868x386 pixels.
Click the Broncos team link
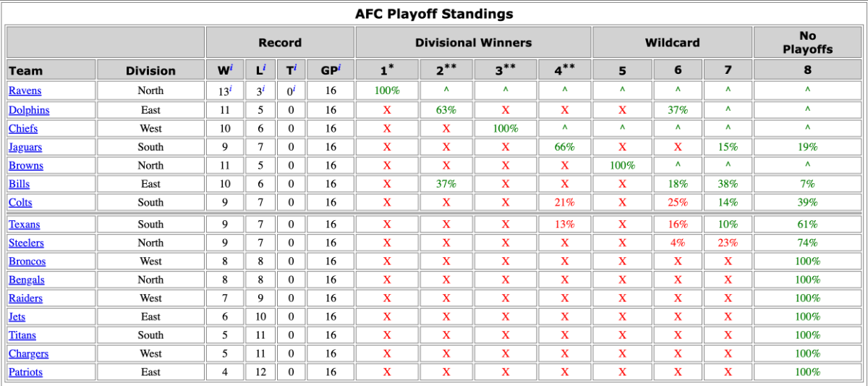coord(27,261)
